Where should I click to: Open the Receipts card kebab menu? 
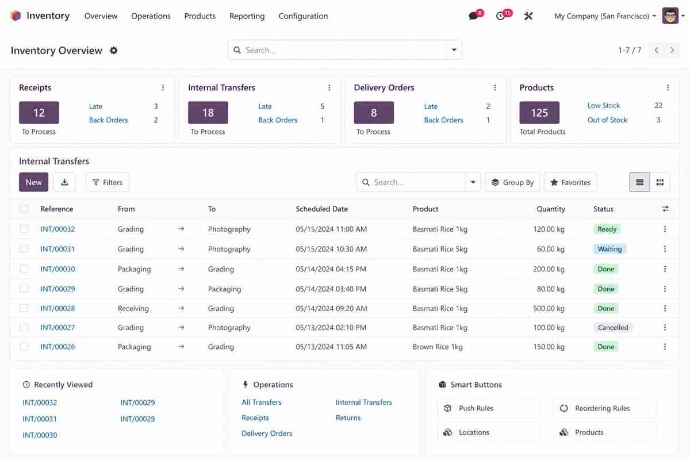click(x=163, y=88)
